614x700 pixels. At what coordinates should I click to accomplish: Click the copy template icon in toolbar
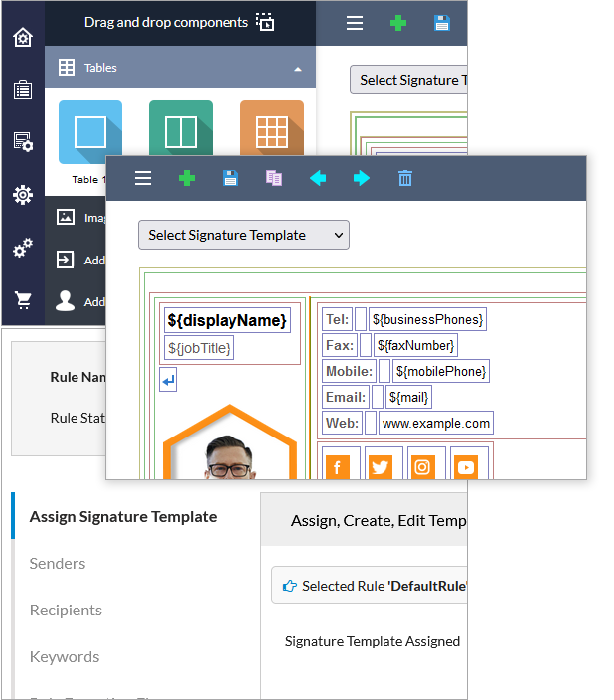click(274, 178)
